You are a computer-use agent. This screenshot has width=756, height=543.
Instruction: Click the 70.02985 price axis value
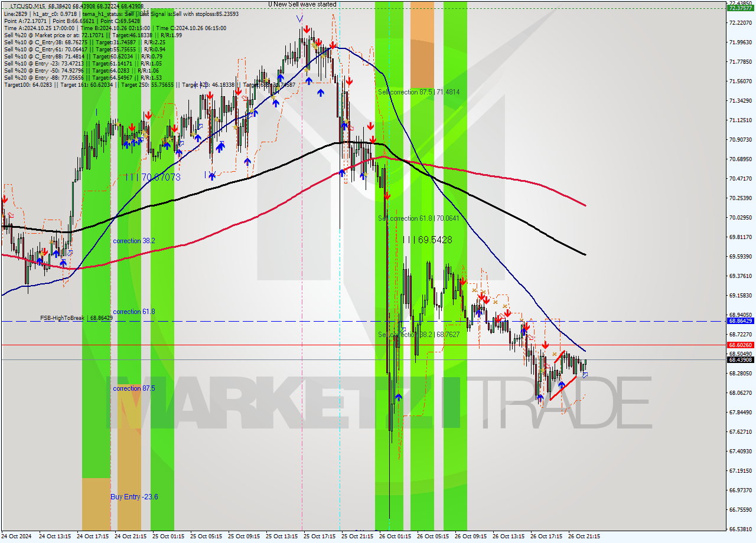click(x=740, y=217)
